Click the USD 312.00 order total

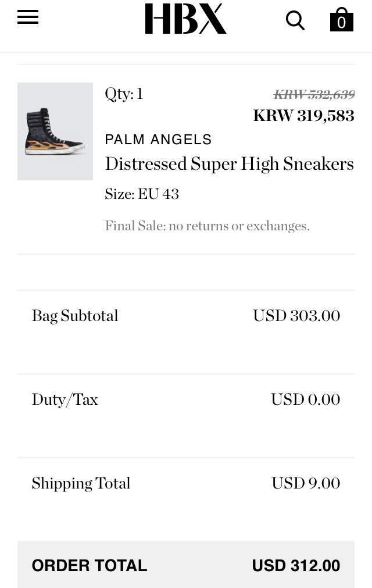click(x=296, y=565)
